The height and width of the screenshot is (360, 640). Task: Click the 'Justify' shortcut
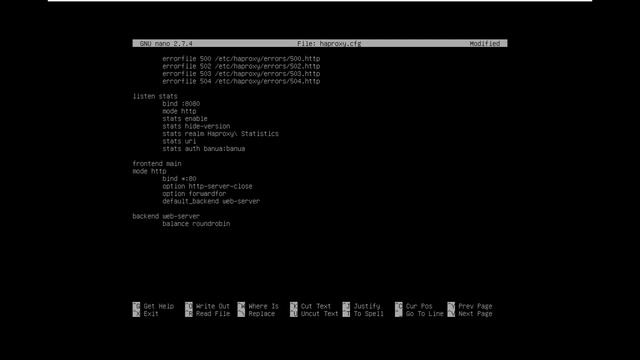point(362,306)
